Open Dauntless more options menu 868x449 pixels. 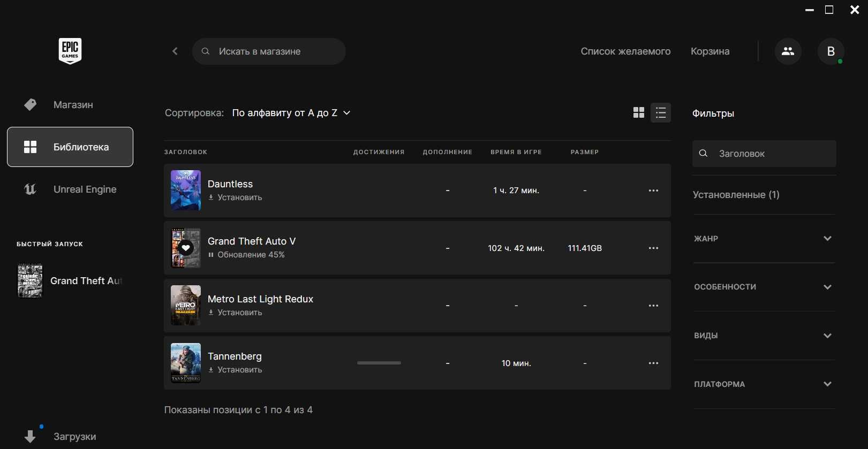pos(653,191)
